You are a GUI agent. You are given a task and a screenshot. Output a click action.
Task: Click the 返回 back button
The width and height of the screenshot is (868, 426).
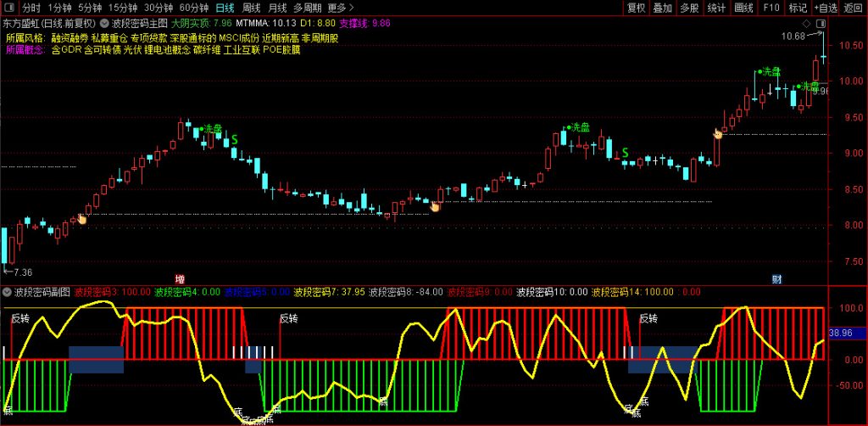pos(853,8)
